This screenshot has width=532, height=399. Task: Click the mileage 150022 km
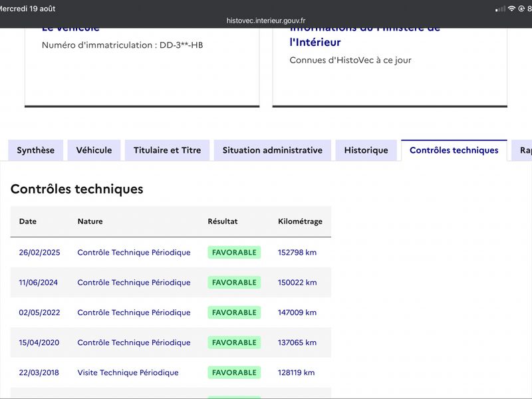297,283
